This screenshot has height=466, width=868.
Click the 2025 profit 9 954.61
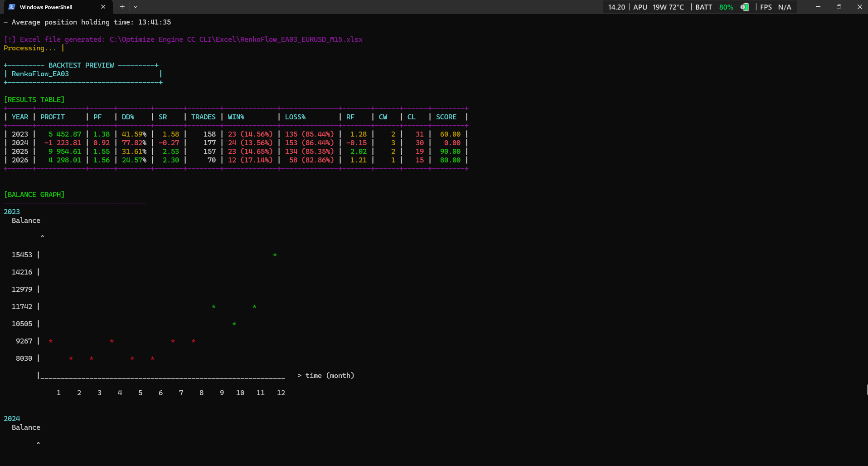65,152
